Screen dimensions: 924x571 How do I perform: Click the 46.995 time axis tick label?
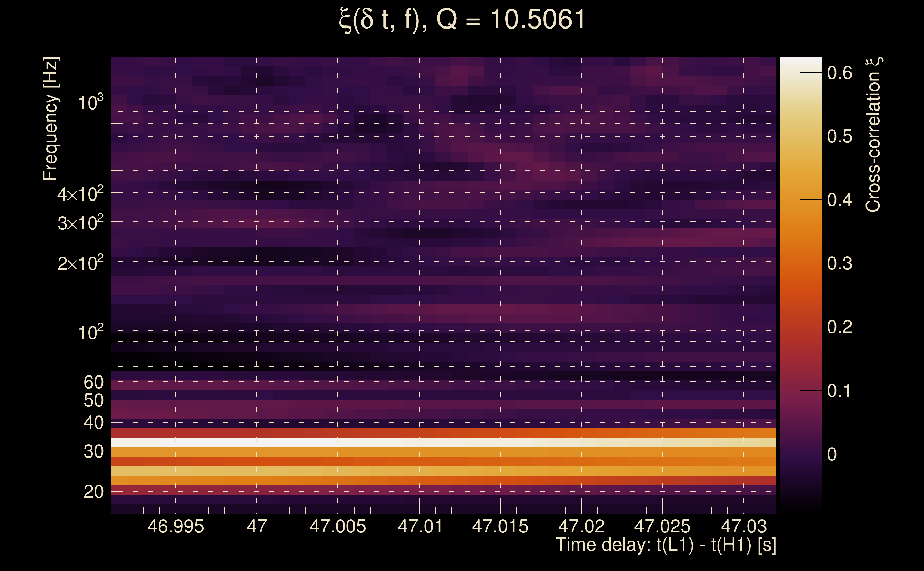coord(176,526)
